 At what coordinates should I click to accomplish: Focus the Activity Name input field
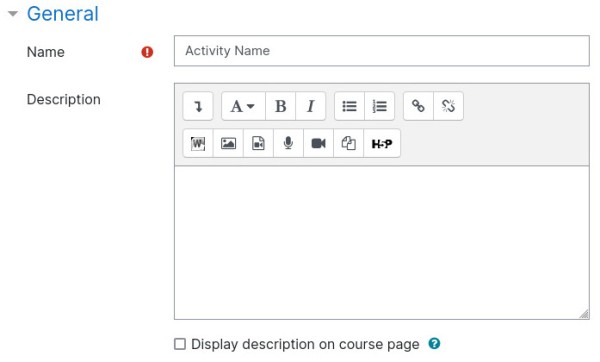(382, 51)
